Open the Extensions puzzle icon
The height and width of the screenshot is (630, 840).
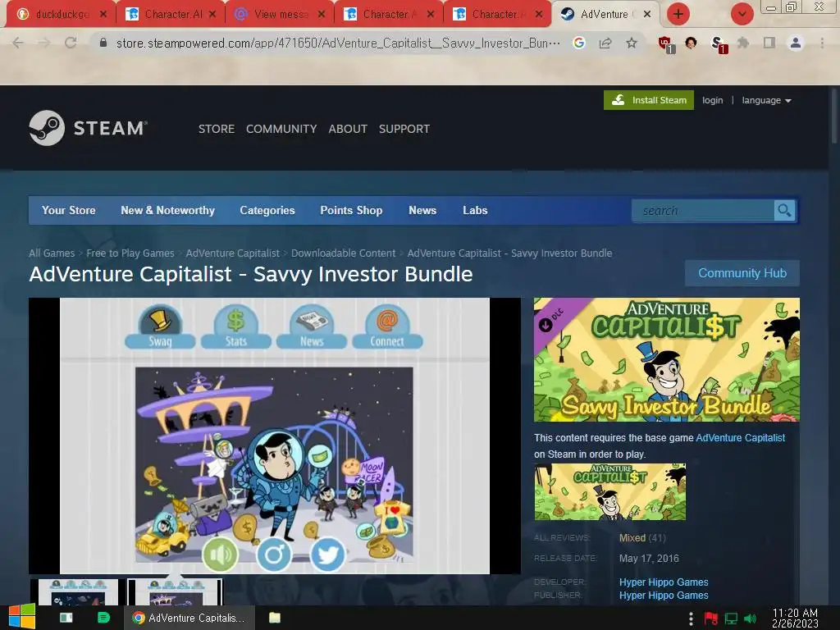(742, 43)
